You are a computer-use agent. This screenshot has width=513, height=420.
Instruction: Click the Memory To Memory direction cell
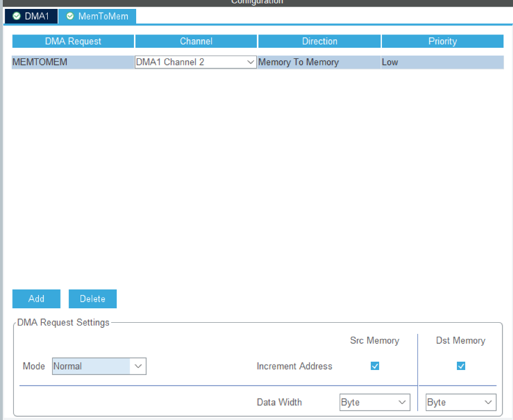coord(319,62)
